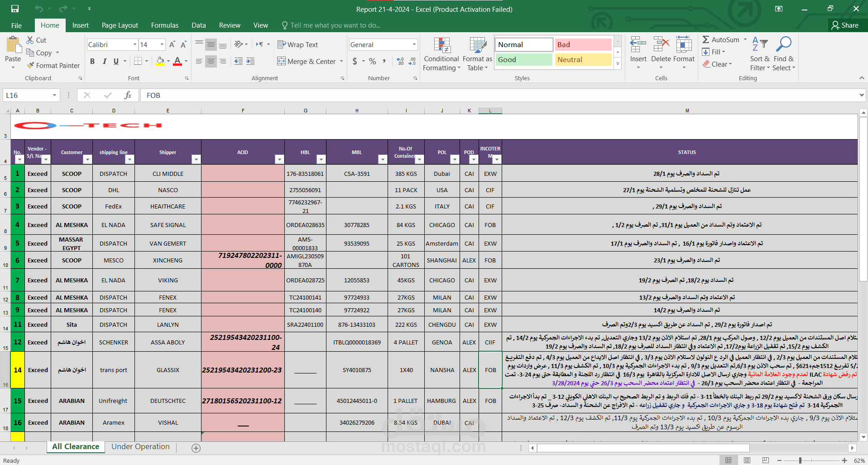The height and width of the screenshot is (465, 868).
Task: Open Conditional Formatting menu
Action: [x=441, y=54]
